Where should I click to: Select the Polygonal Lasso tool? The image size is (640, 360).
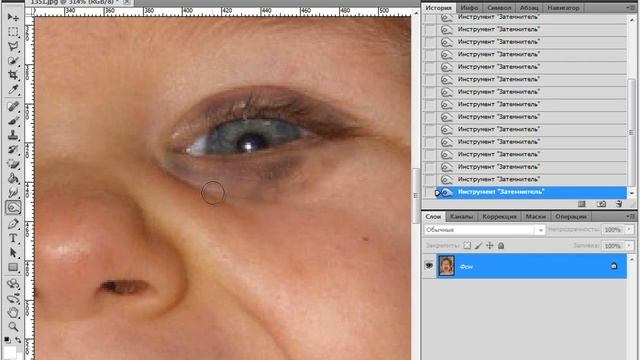[13, 46]
